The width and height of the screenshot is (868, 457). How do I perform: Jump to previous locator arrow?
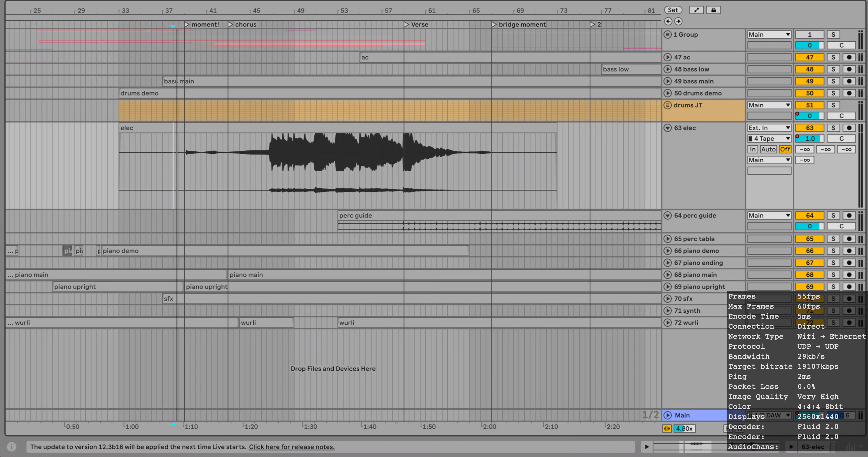[x=668, y=21]
